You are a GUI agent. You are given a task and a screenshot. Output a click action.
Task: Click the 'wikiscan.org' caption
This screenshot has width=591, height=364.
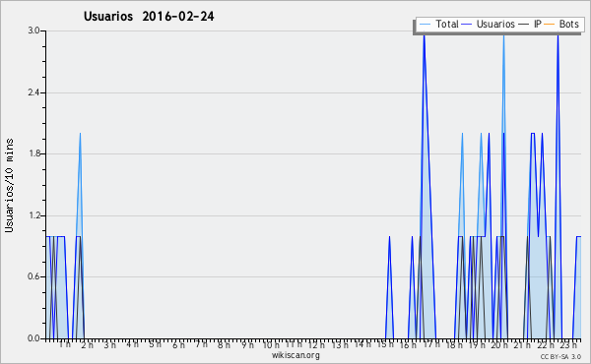point(295,355)
